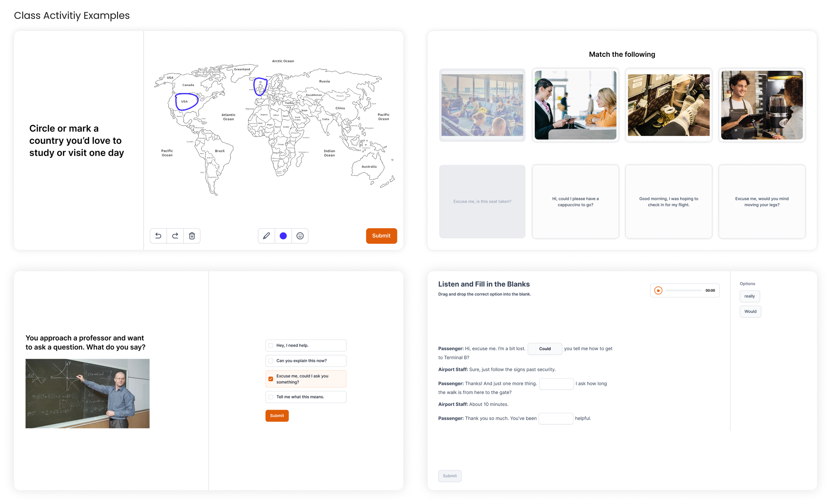The image size is (831, 504).
Task: Click the blank before 'I ask how long'
Action: point(556,384)
